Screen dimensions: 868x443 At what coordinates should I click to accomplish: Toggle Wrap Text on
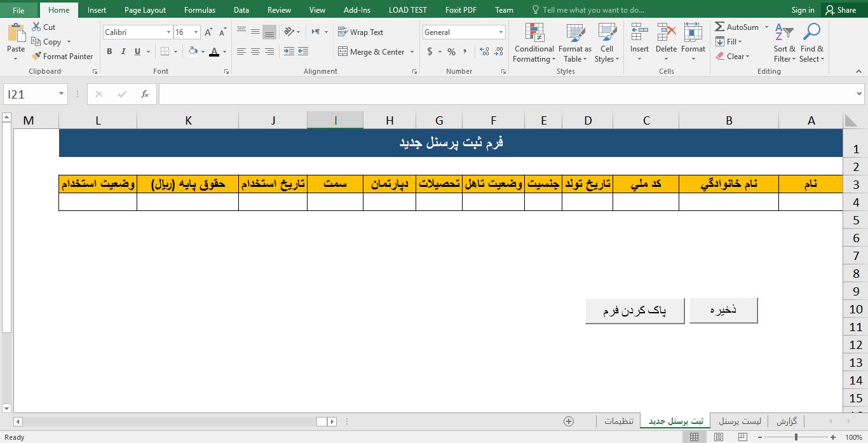click(360, 32)
